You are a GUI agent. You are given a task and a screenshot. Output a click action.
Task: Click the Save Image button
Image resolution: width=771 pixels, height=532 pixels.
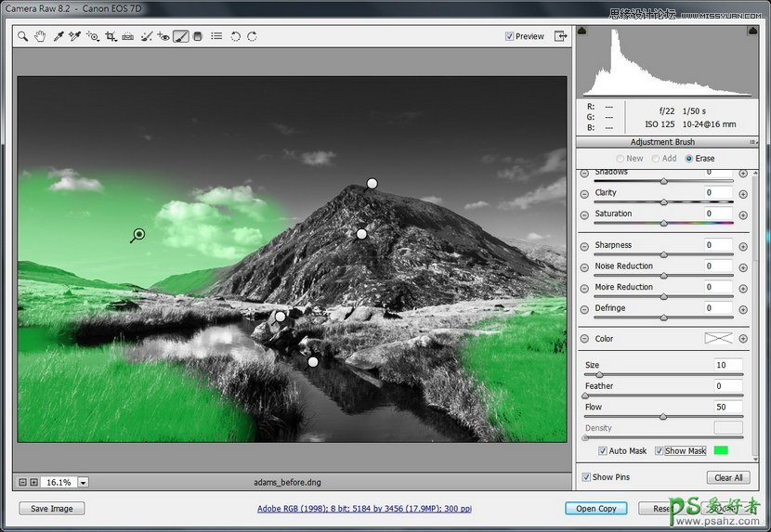coord(51,508)
